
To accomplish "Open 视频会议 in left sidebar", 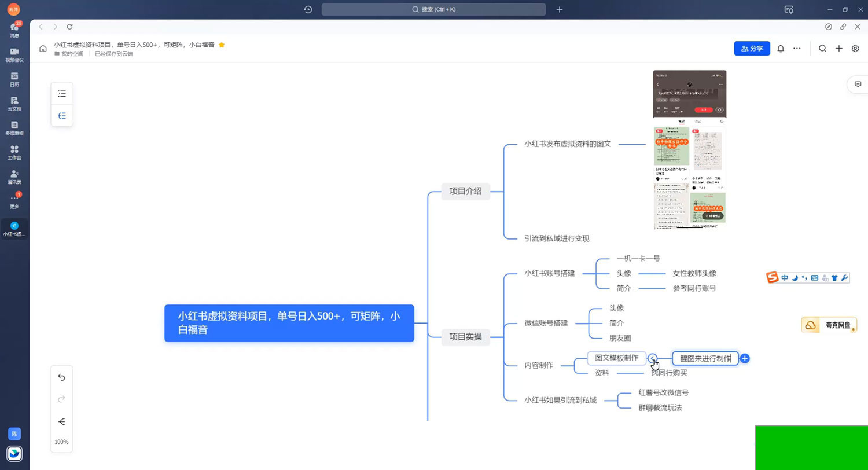I will click(x=14, y=55).
